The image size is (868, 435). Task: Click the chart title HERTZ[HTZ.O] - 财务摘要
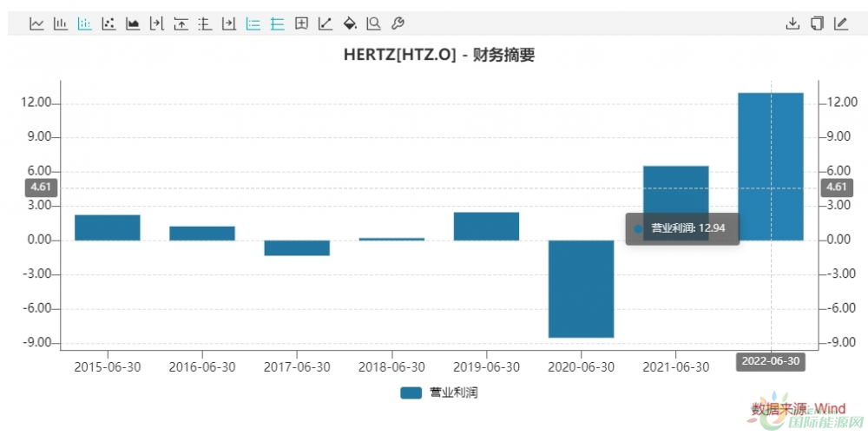pos(439,55)
